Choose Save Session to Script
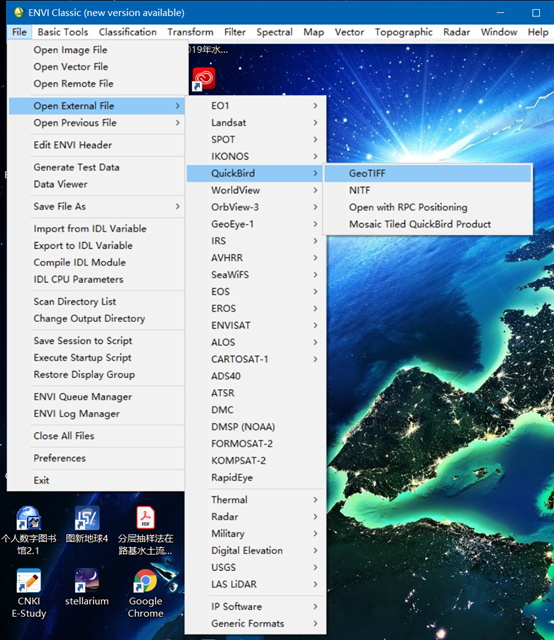554x640 pixels. click(97, 341)
